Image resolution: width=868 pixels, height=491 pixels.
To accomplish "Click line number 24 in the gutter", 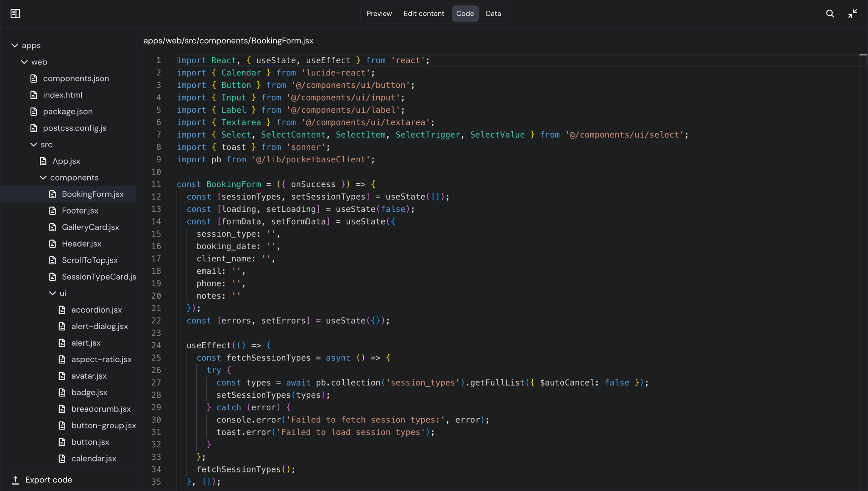I will [156, 345].
